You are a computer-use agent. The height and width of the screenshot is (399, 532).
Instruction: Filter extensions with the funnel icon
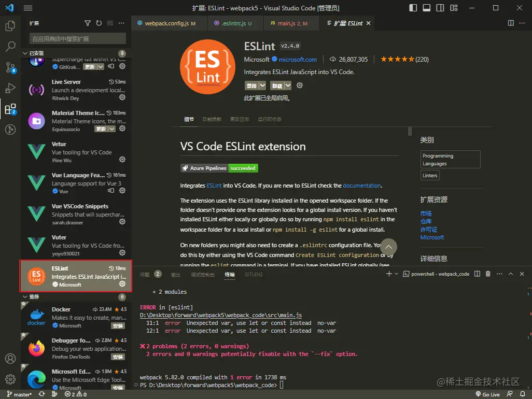(x=88, y=23)
